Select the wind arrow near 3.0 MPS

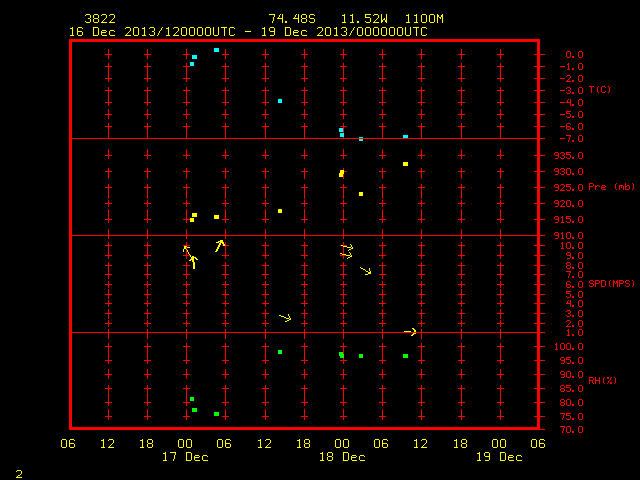click(285, 318)
